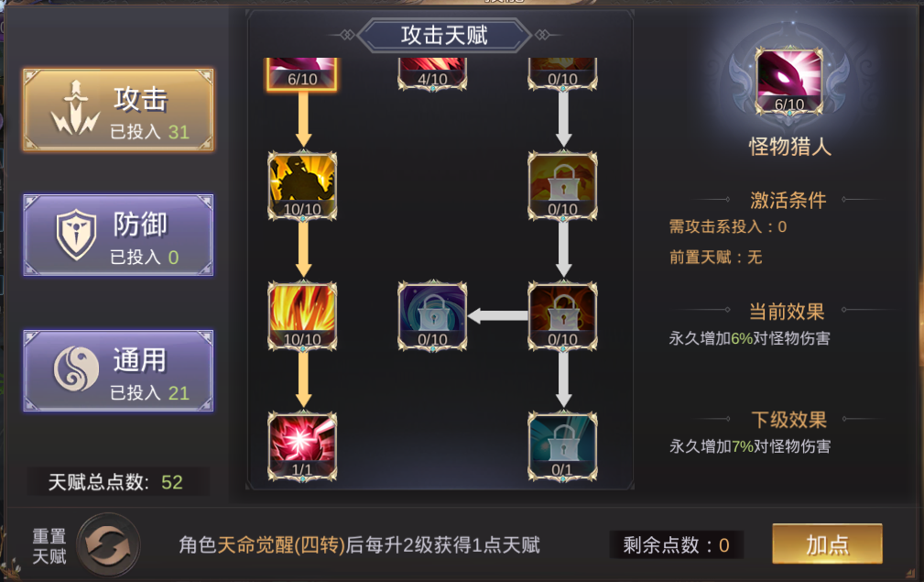Click the locked orange 0/10 talent in second row
Screen dimensions: 924x582
click(563, 186)
